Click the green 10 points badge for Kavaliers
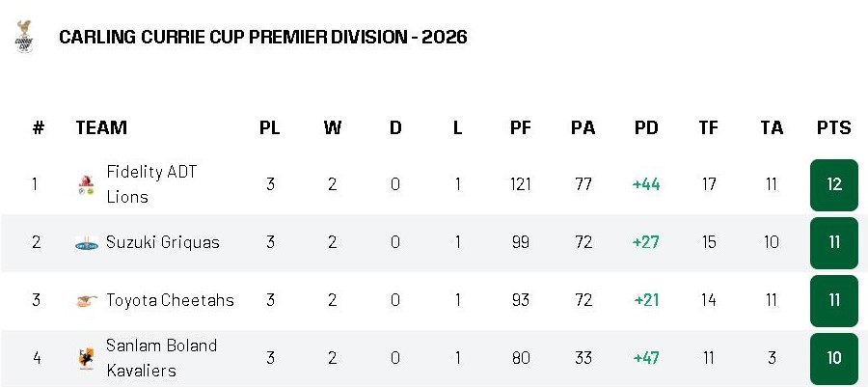The height and width of the screenshot is (387, 868). click(x=834, y=358)
